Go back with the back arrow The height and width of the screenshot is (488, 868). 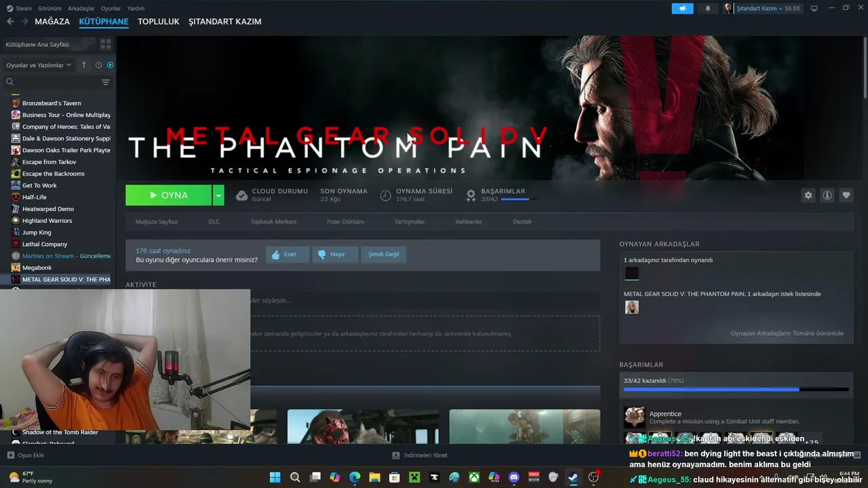pyautogui.click(x=10, y=22)
